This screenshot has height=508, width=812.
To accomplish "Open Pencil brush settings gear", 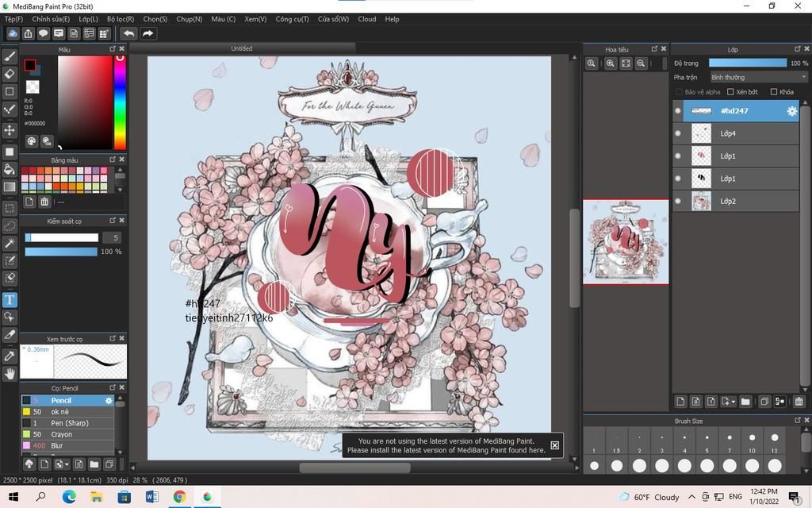I will [109, 401].
